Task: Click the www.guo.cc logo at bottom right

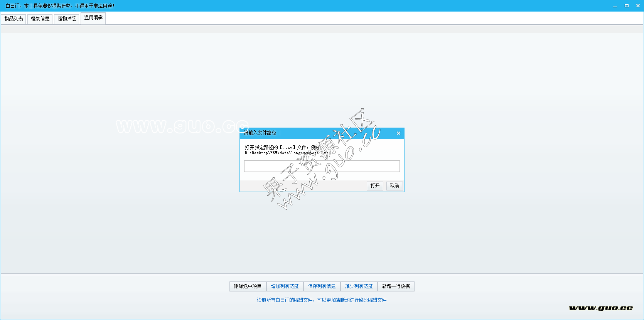Action: pos(600,308)
